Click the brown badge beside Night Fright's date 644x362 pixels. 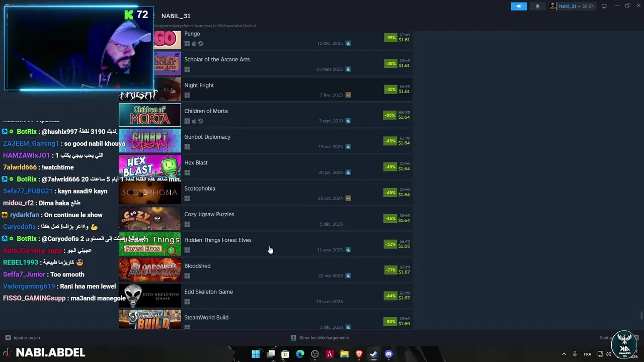pos(348,95)
